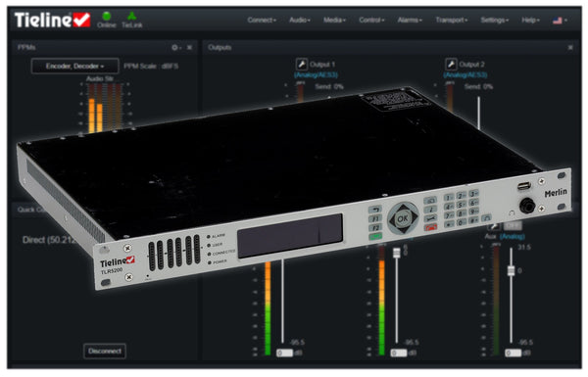The width and height of the screenshot is (588, 377).
Task: Open the Output 1 wrench settings
Action: tap(302, 65)
